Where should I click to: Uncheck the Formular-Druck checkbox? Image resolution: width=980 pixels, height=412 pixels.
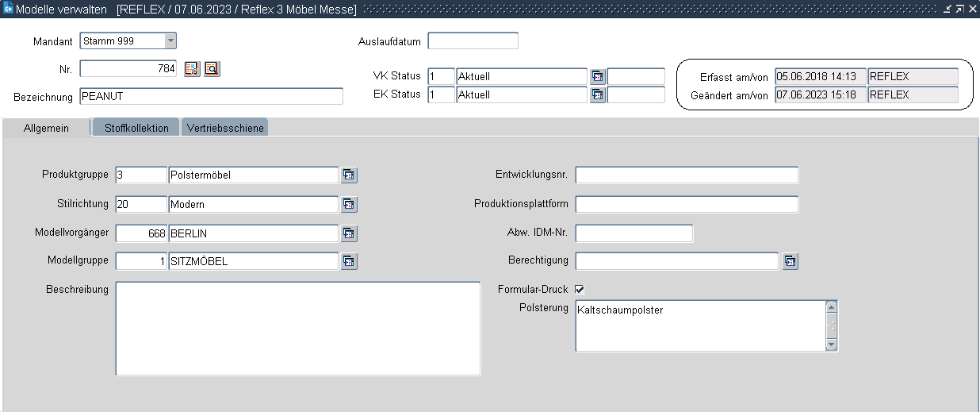pyautogui.click(x=580, y=290)
